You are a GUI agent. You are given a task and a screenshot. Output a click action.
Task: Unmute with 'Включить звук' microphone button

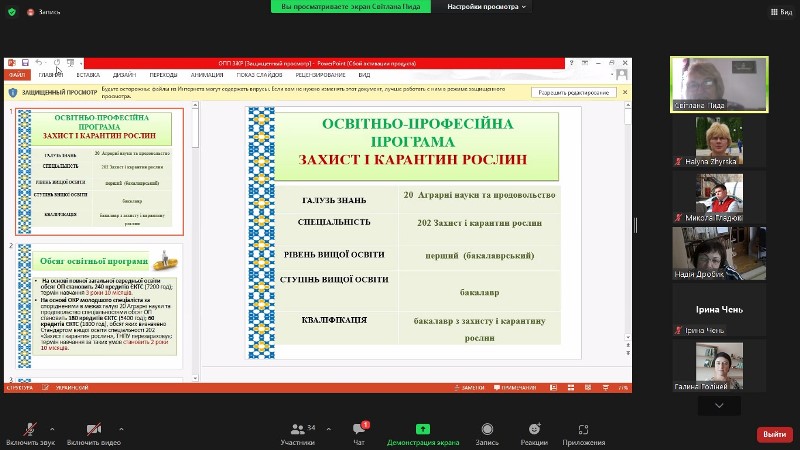[x=31, y=434]
